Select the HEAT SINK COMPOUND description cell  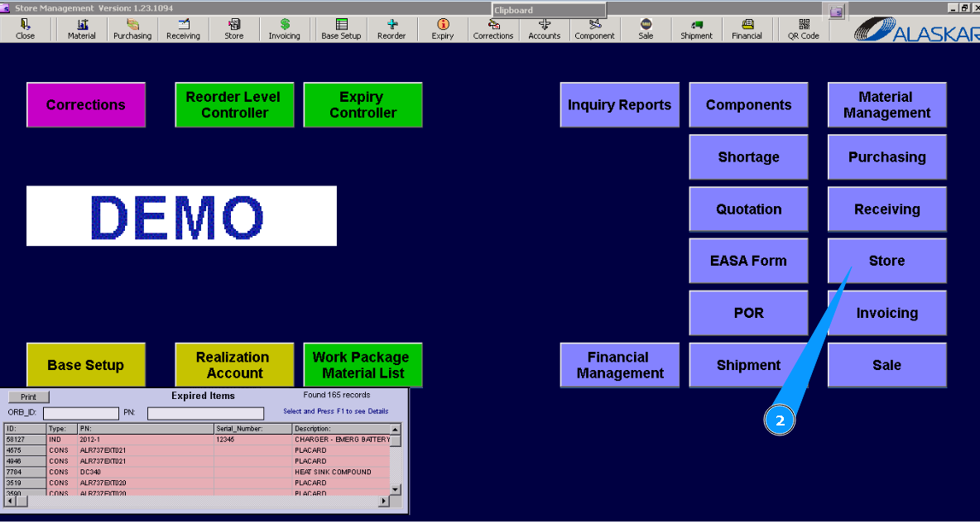[x=341, y=472]
